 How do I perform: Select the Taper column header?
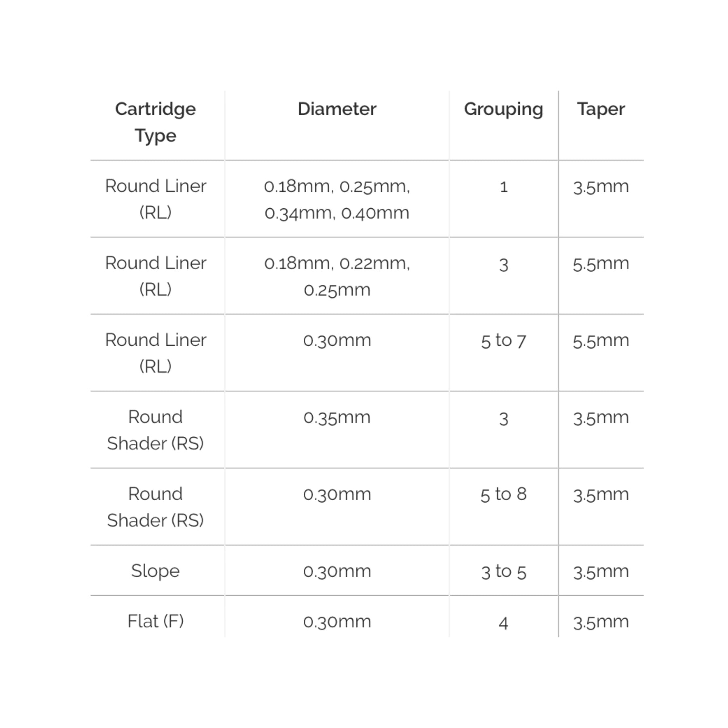601,109
